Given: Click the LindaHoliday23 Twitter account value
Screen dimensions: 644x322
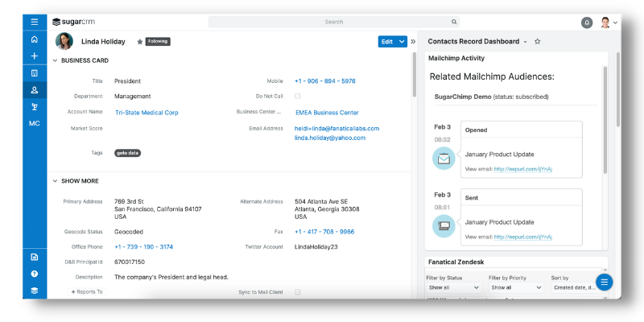Looking at the screenshot, I should 316,247.
